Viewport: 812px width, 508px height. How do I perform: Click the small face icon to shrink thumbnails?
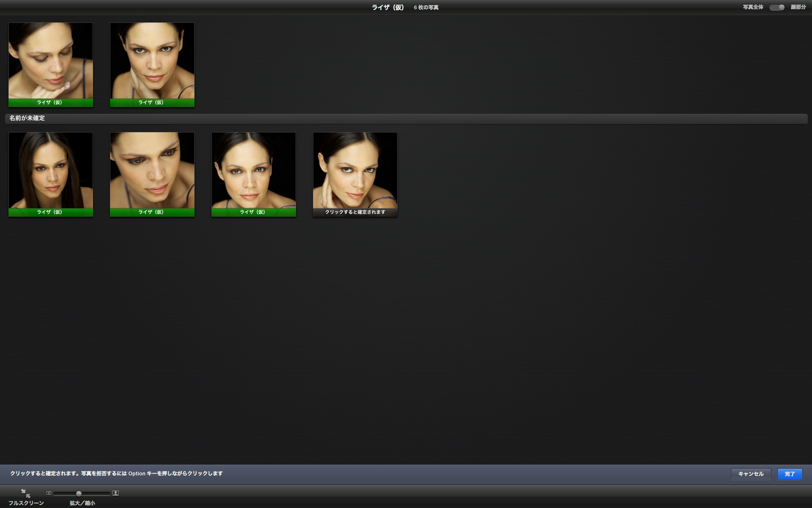tap(49, 493)
